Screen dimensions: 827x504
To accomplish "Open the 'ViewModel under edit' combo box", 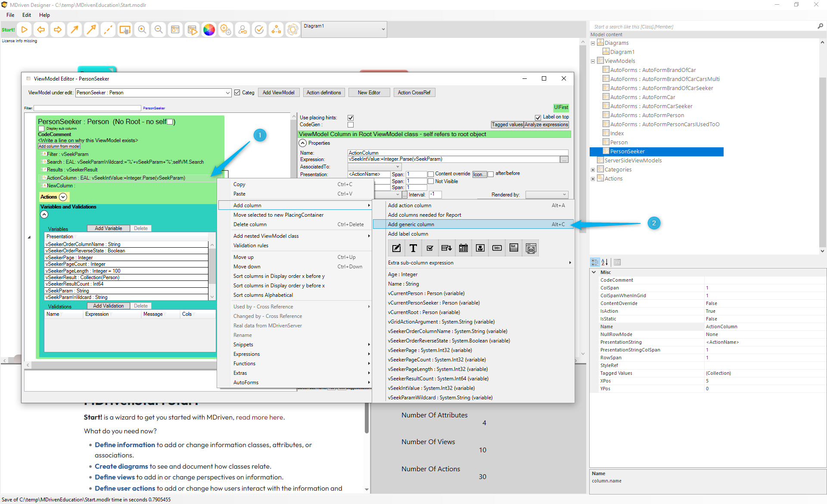I will point(227,93).
